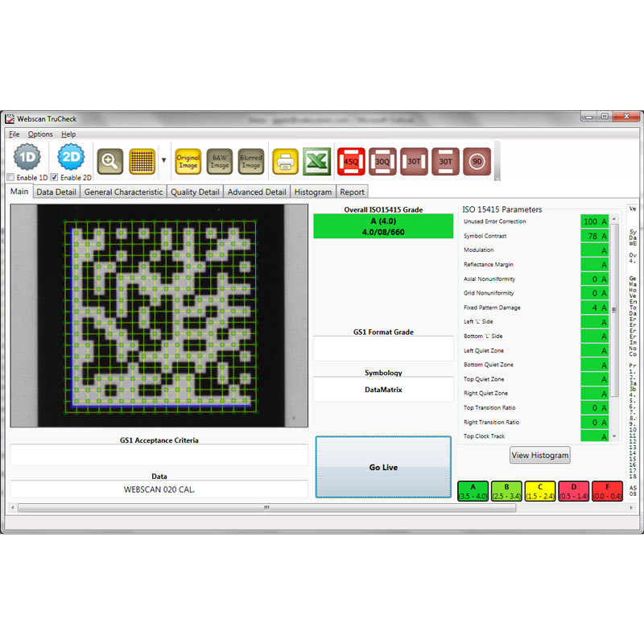Click View Histogram
644x644 pixels.
pos(539,455)
